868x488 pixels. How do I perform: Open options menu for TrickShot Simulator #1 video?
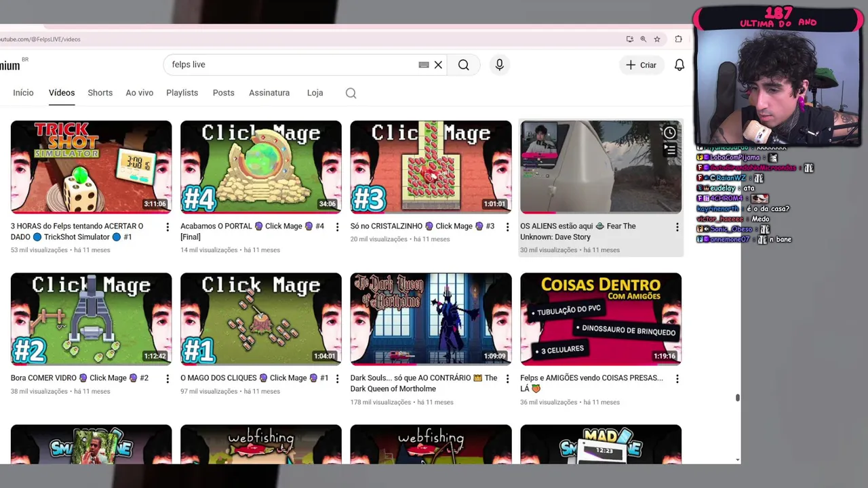coord(167,227)
